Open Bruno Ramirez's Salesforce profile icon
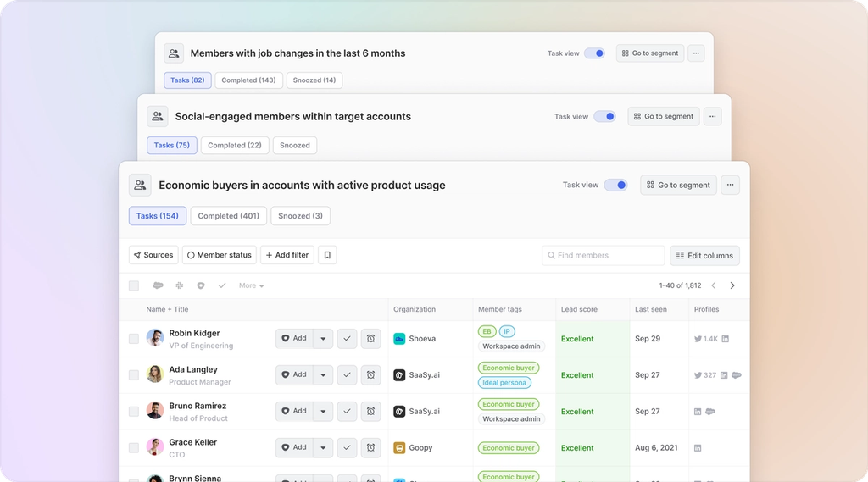This screenshot has height=482, width=868. (710, 412)
